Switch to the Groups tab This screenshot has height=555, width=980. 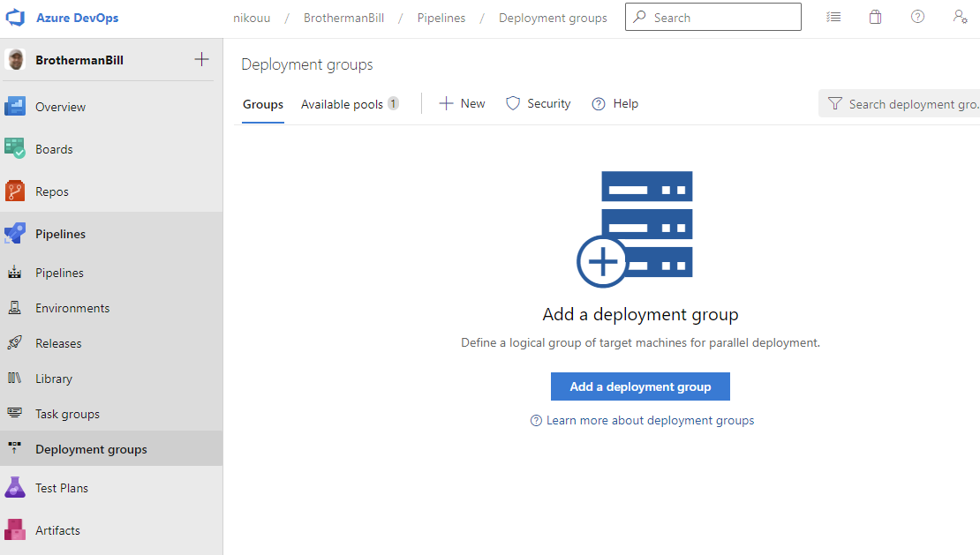(x=263, y=104)
